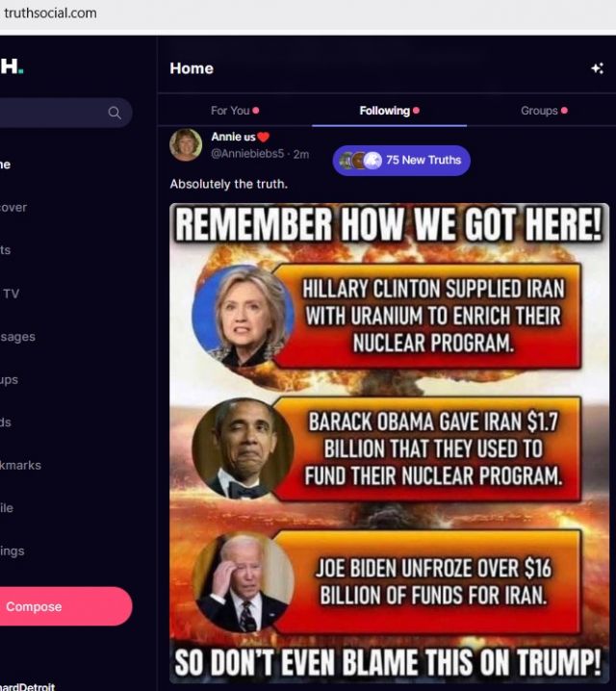Click the Truth Social logo
This screenshot has height=691, width=616.
pyautogui.click(x=12, y=66)
